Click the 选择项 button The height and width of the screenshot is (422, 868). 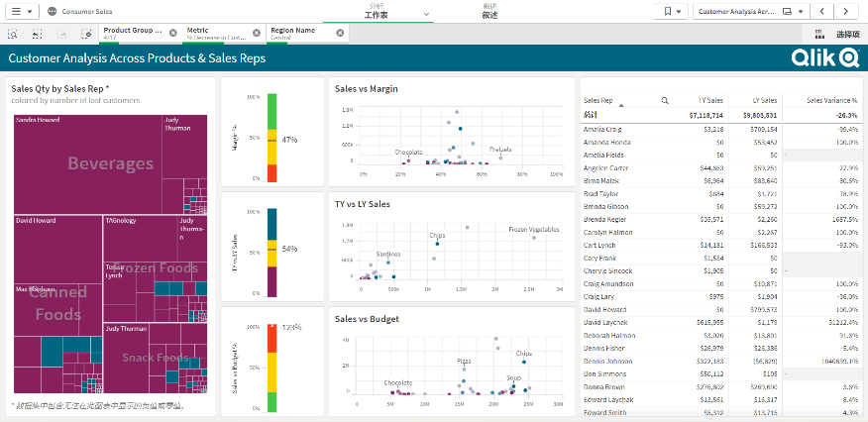(847, 35)
